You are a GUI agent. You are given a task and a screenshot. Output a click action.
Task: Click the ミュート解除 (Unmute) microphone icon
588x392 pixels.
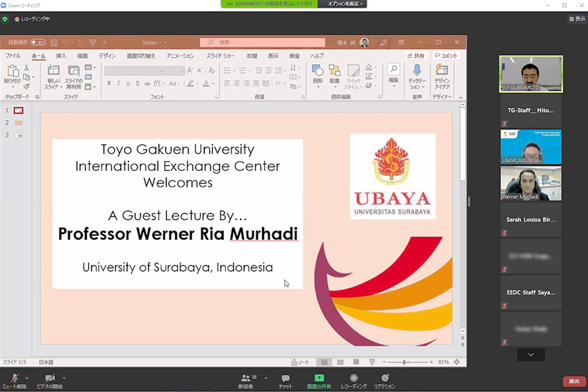[15, 378]
